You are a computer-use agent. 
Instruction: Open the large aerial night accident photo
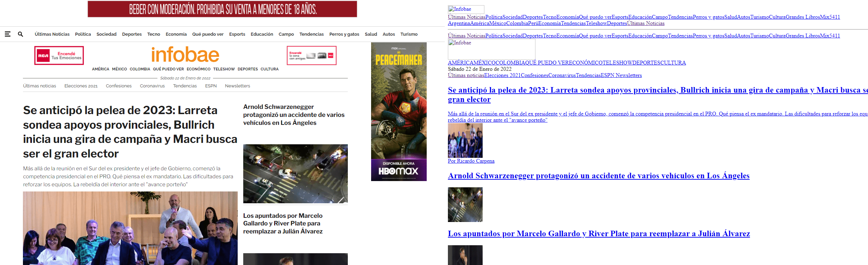point(295,174)
